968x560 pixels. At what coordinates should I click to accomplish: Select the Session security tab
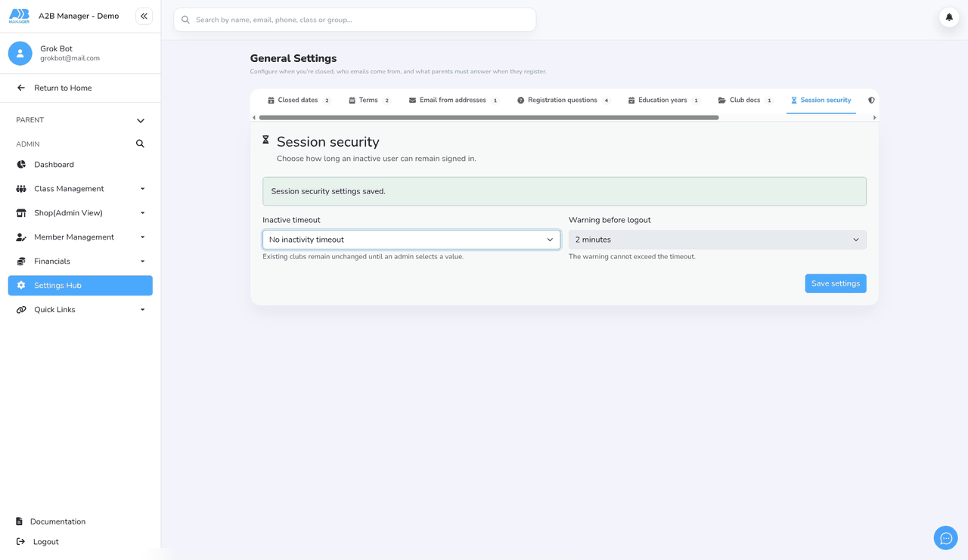pos(821,101)
